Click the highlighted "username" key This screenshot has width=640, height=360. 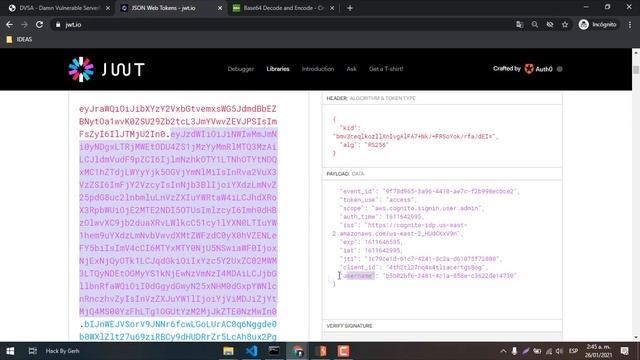[358, 276]
